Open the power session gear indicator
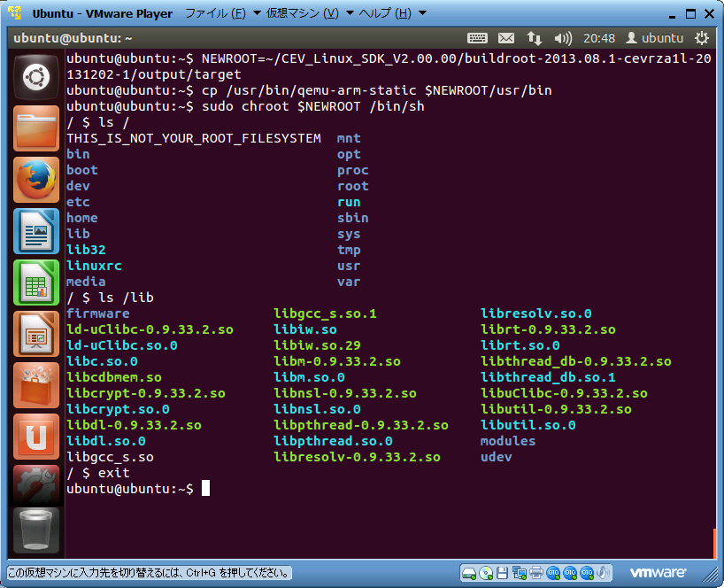 701,38
